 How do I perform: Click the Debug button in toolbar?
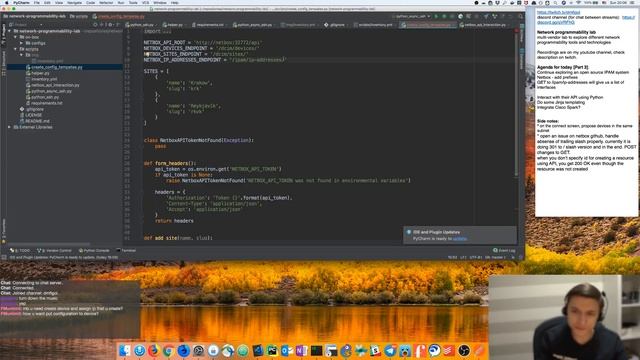[x=444, y=16]
